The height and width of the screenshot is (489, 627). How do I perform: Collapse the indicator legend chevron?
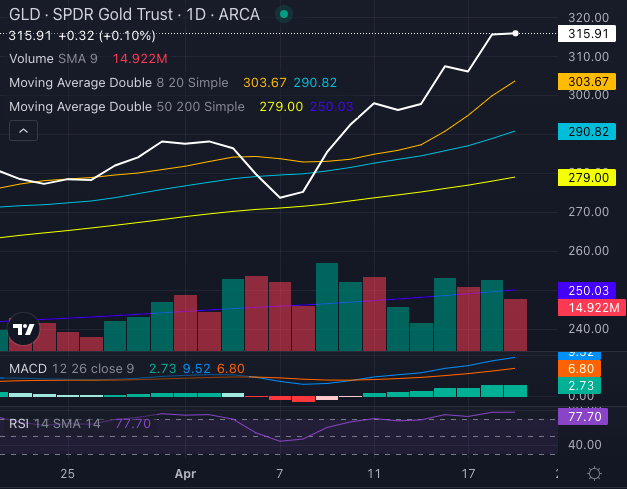(23, 130)
